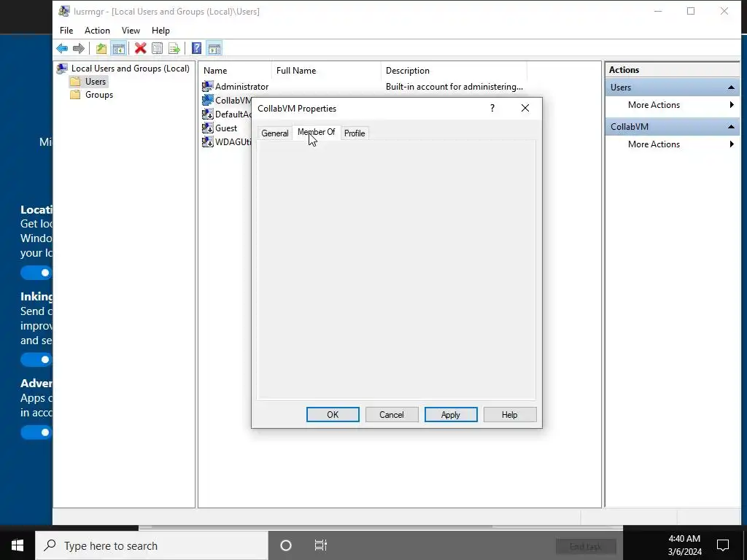This screenshot has width=747, height=560.
Task: Click the Administrator user account icon
Action: [208, 87]
